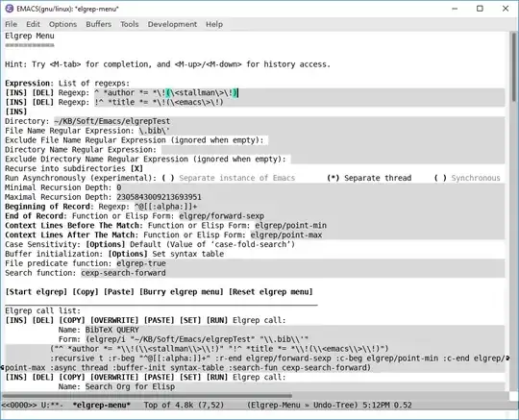Open the Buffer initialization Options dropdown
Viewport: 519px width, 420px height.
pos(128,254)
